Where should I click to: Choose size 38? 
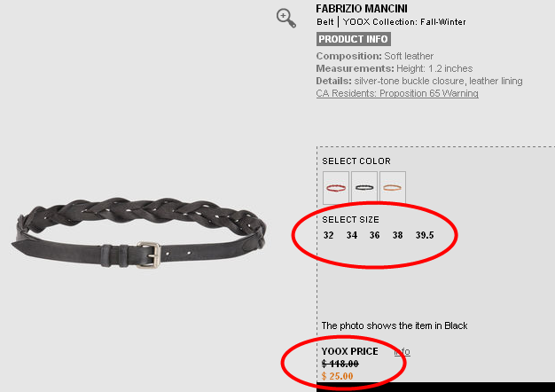397,235
